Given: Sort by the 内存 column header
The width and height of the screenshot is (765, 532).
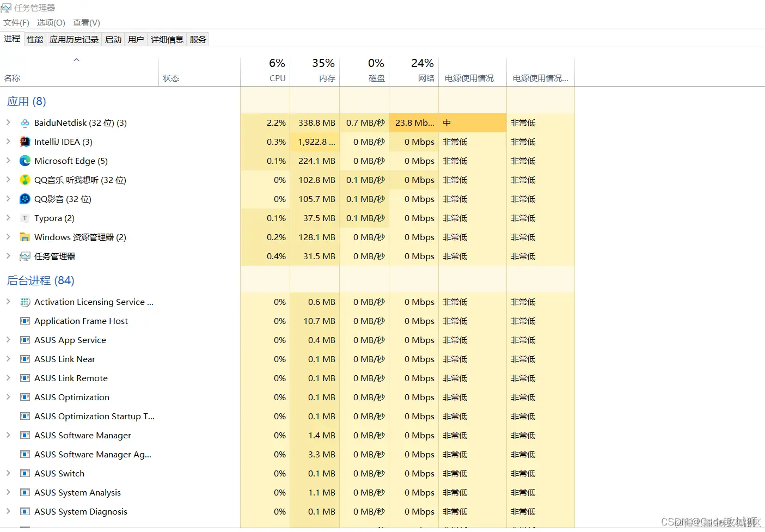Looking at the screenshot, I should 315,71.
